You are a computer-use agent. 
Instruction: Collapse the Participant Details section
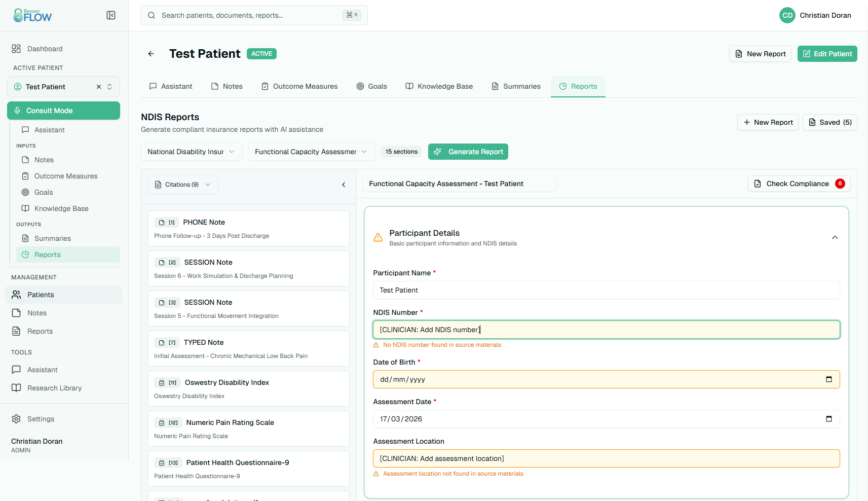[835, 237]
